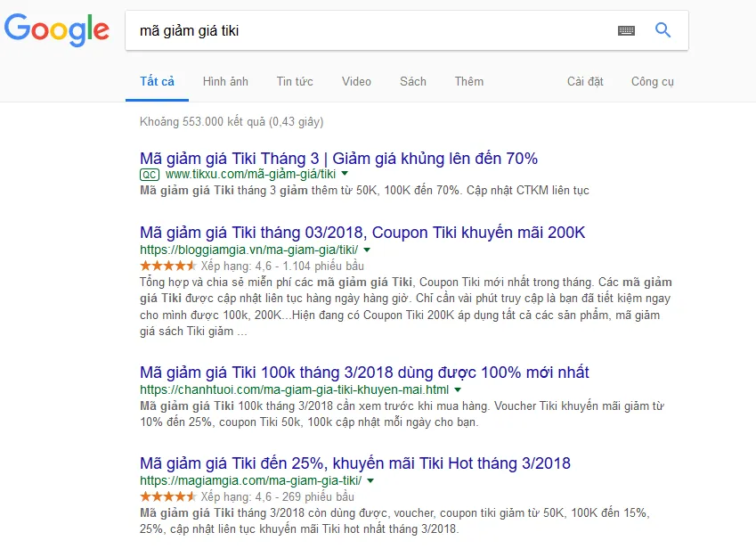The height and width of the screenshot is (549, 756).
Task: Click the www.tikxu.com/mã-giảm-giá/tiki URL
Action: pyautogui.click(x=250, y=174)
